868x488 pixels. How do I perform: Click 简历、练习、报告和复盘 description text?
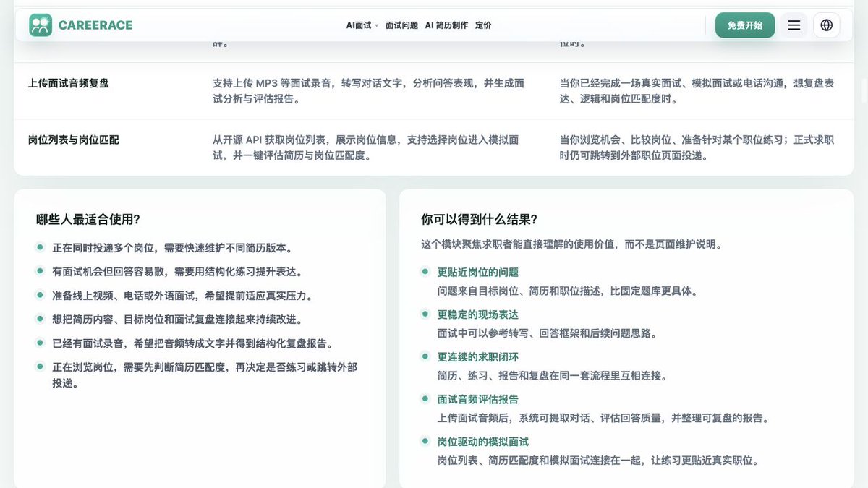pos(553,376)
